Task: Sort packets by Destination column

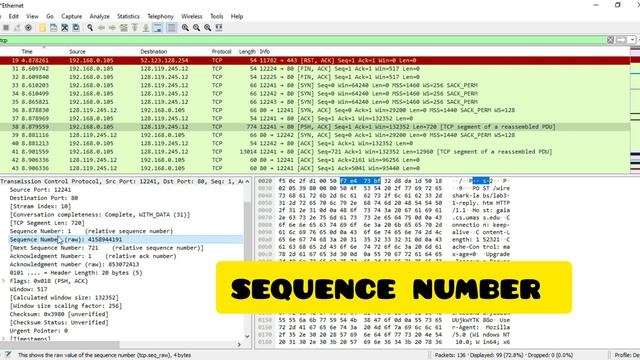Action: click(154, 51)
